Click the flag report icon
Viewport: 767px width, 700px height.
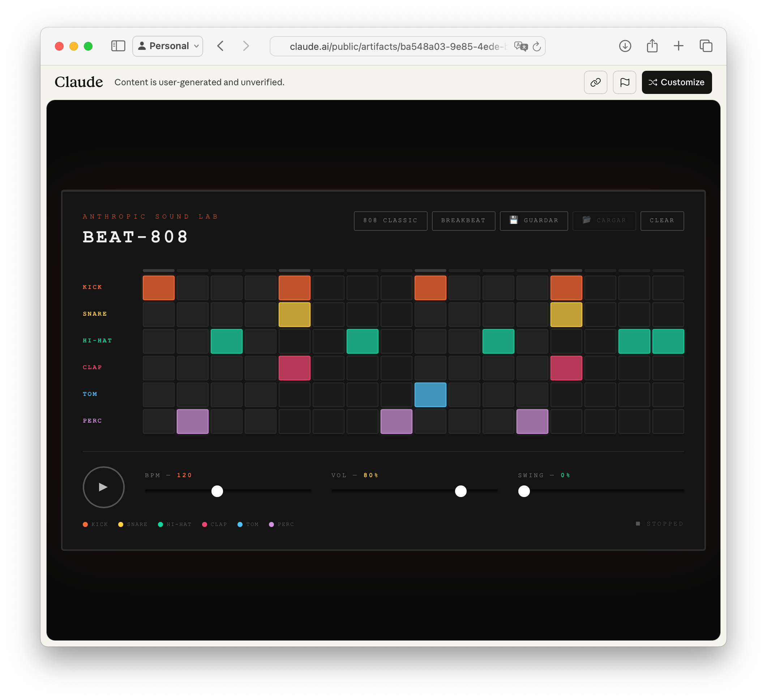pyautogui.click(x=624, y=82)
